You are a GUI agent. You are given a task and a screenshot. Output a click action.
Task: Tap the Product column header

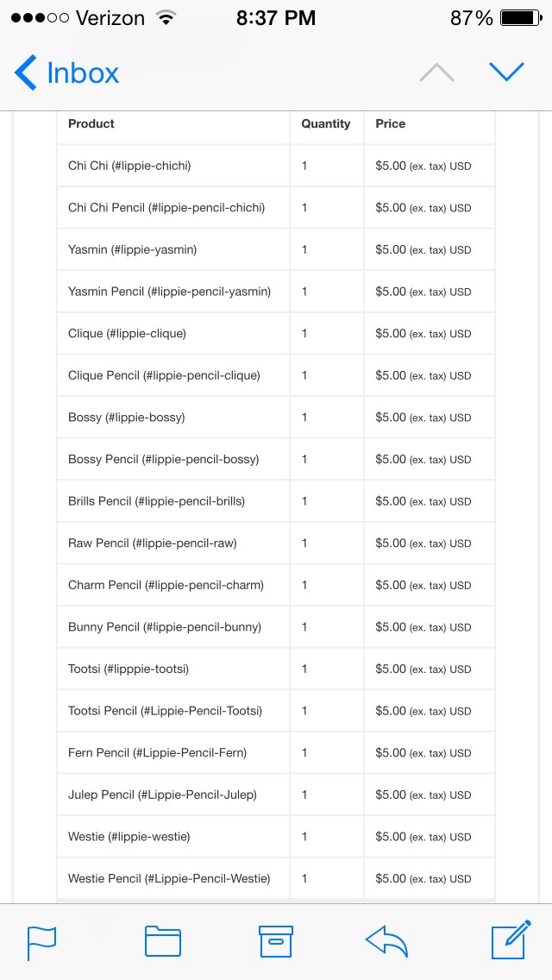tap(91, 123)
